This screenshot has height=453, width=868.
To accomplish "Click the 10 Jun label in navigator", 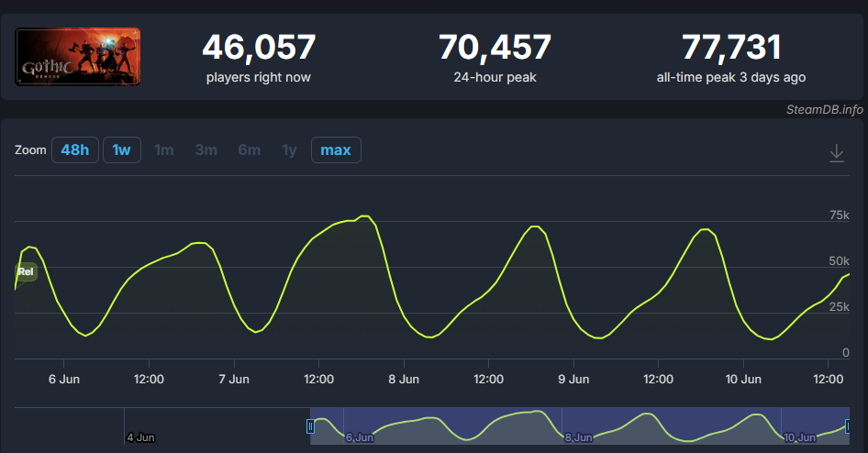I will [x=799, y=437].
